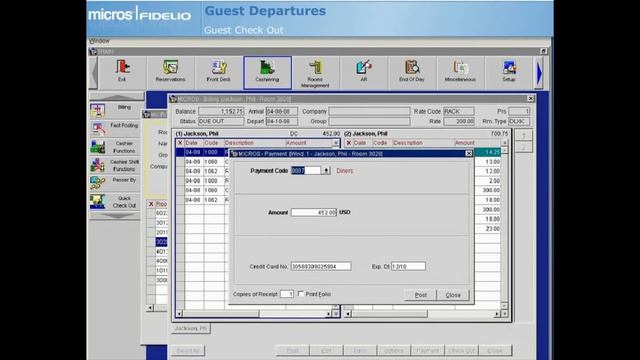
Task: Select the 23.00 amount row in window (2)
Action: pyautogui.click(x=488, y=229)
